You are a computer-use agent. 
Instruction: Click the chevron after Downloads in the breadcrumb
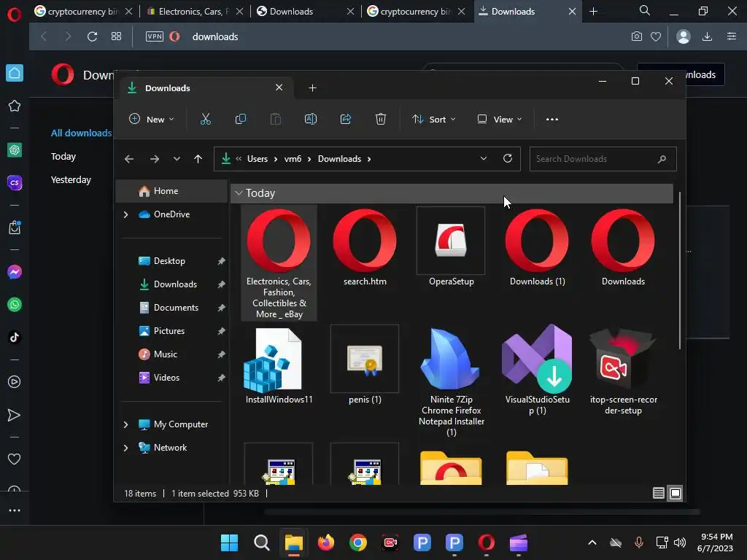(369, 159)
